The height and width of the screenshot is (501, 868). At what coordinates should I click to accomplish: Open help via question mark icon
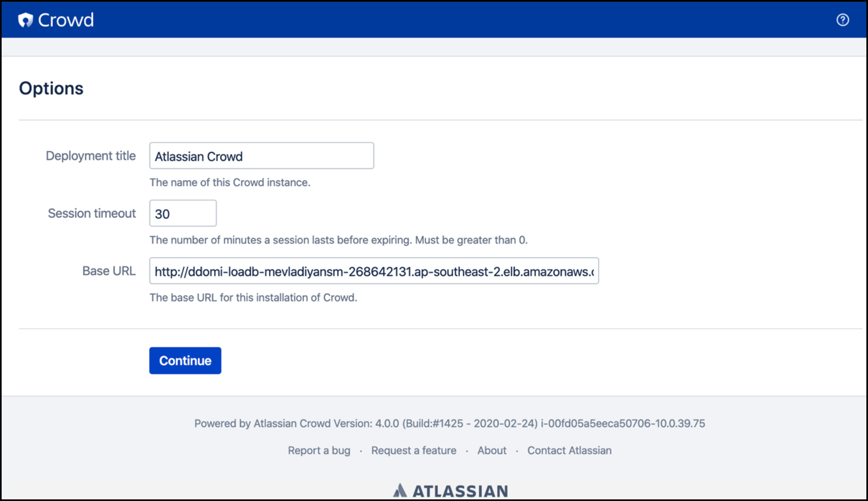click(x=842, y=20)
